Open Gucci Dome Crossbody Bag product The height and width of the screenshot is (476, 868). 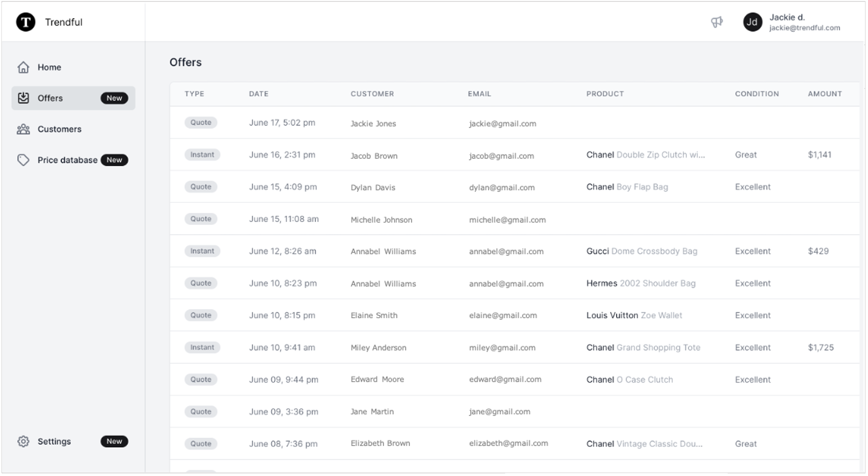coord(641,251)
